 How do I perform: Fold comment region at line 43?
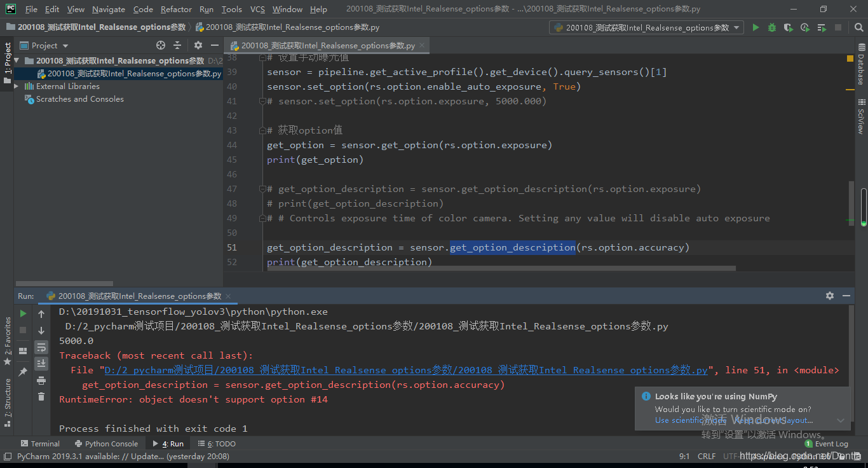point(262,130)
